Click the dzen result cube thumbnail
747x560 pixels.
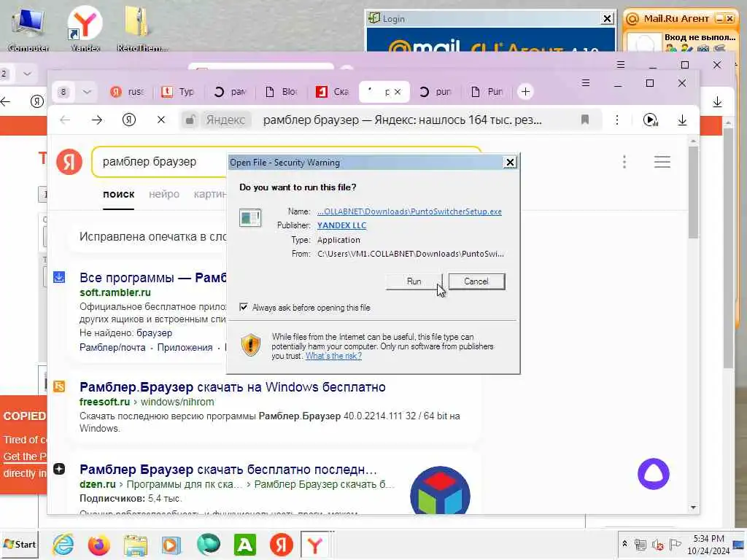pos(440,491)
